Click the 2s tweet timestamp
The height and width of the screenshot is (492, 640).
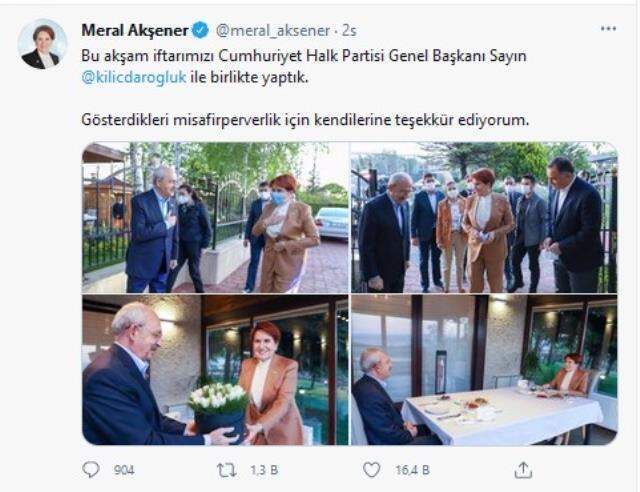click(349, 31)
